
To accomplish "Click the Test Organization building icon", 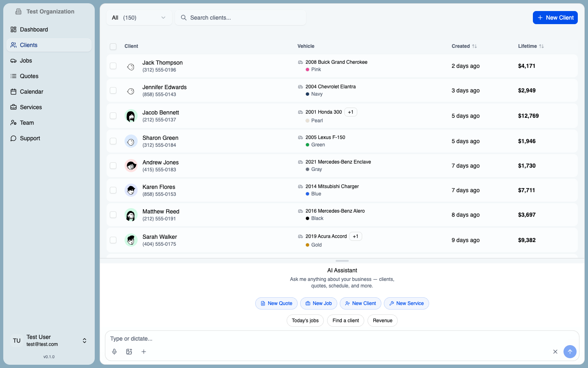I will pyautogui.click(x=18, y=11).
